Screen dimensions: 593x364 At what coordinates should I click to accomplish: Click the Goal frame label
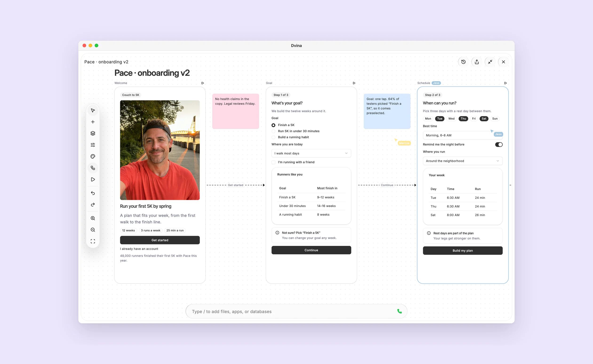tap(269, 83)
